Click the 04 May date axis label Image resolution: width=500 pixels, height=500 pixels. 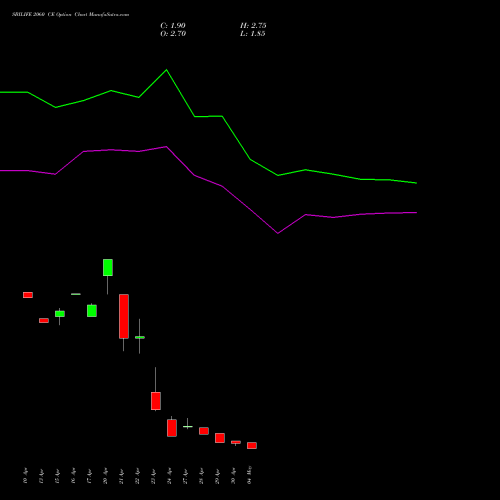[x=249, y=475]
